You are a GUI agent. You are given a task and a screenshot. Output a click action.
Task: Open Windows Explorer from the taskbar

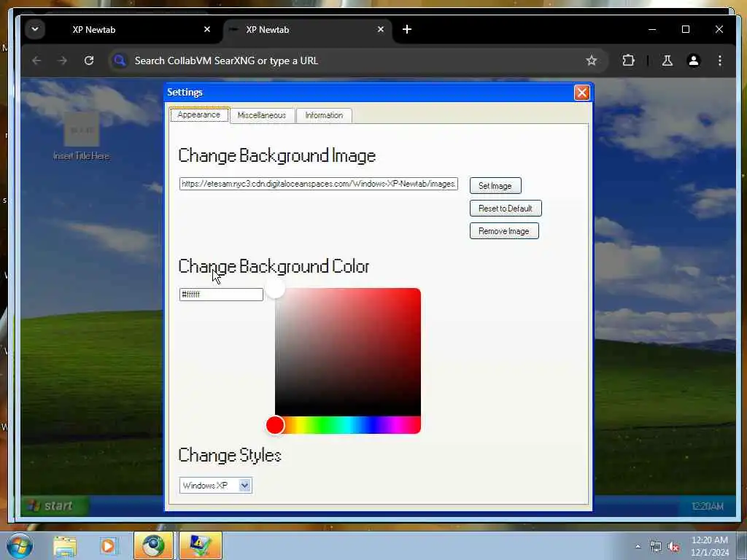[65, 545]
